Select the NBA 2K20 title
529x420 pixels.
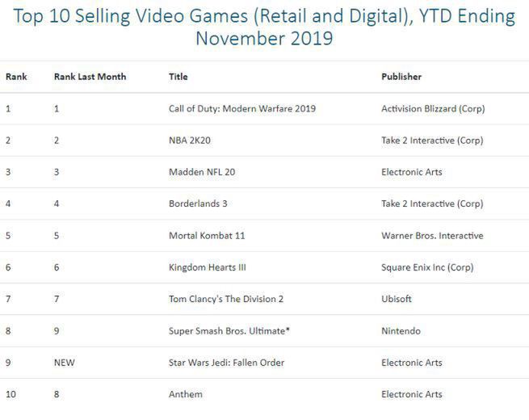click(x=191, y=141)
